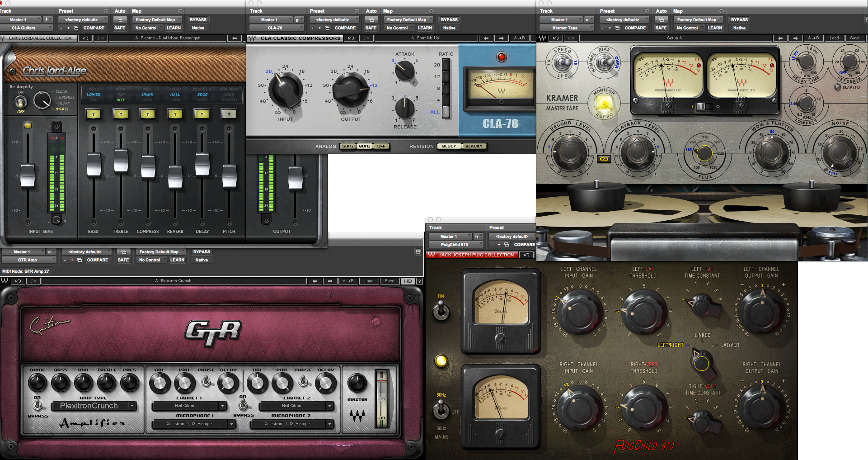
Task: Open GTR Amp No Control dropdown
Action: (x=151, y=260)
